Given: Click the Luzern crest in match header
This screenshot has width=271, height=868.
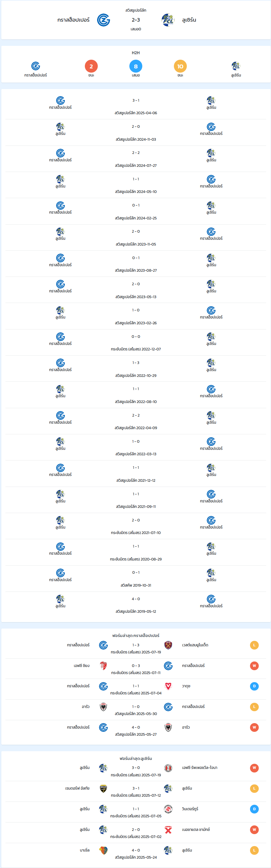Looking at the screenshot, I should [x=168, y=20].
